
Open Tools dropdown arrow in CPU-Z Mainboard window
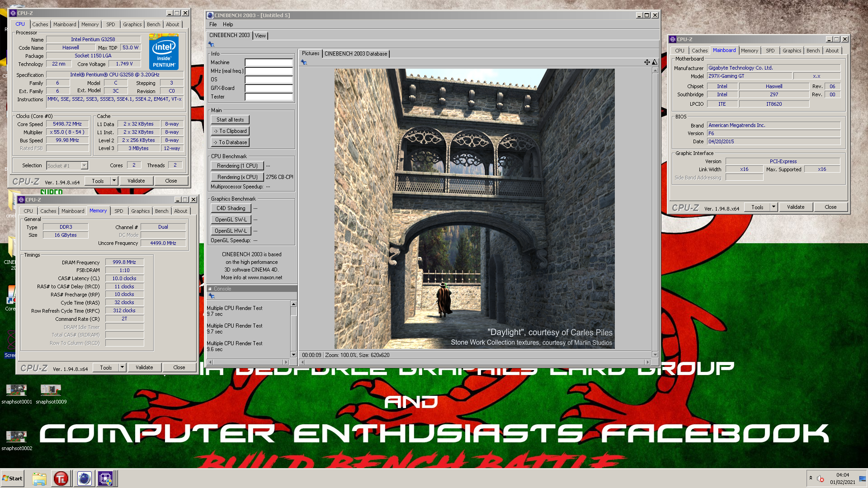pos(774,207)
